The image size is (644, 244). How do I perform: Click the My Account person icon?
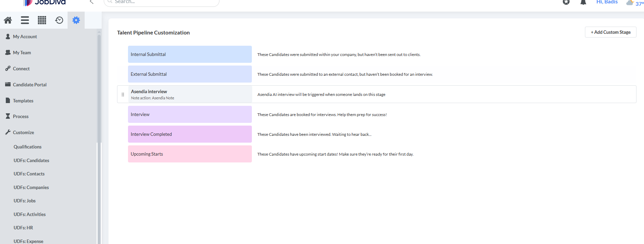coord(8,36)
